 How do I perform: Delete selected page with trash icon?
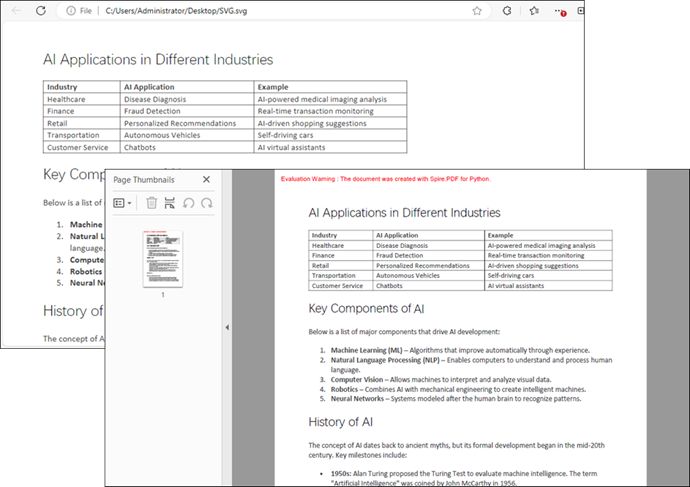click(x=151, y=203)
